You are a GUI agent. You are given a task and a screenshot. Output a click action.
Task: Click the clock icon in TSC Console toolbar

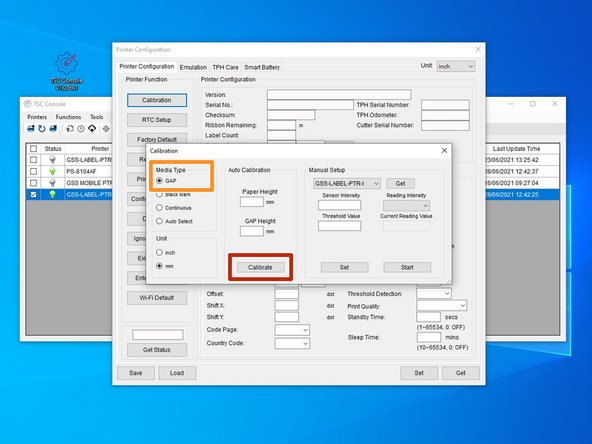pos(81,129)
